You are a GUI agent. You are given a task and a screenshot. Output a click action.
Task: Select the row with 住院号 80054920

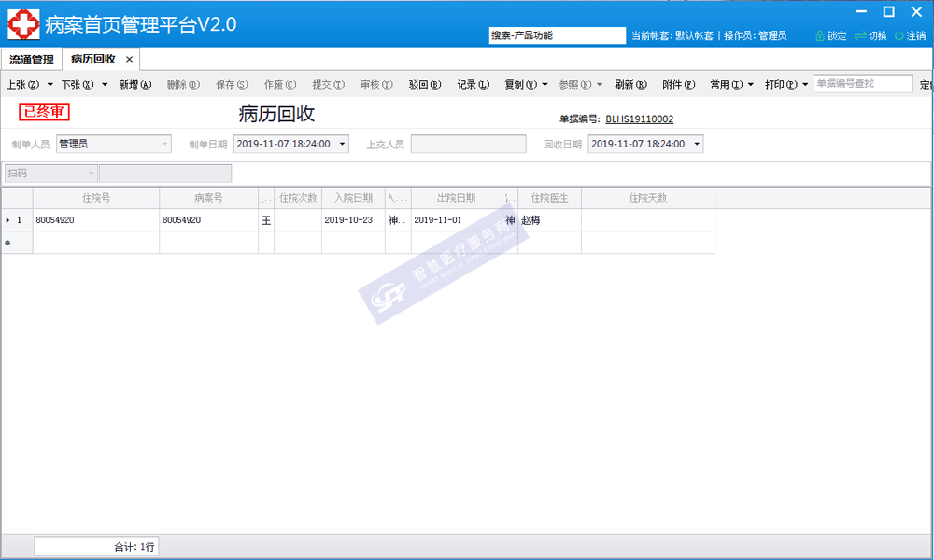click(x=95, y=220)
